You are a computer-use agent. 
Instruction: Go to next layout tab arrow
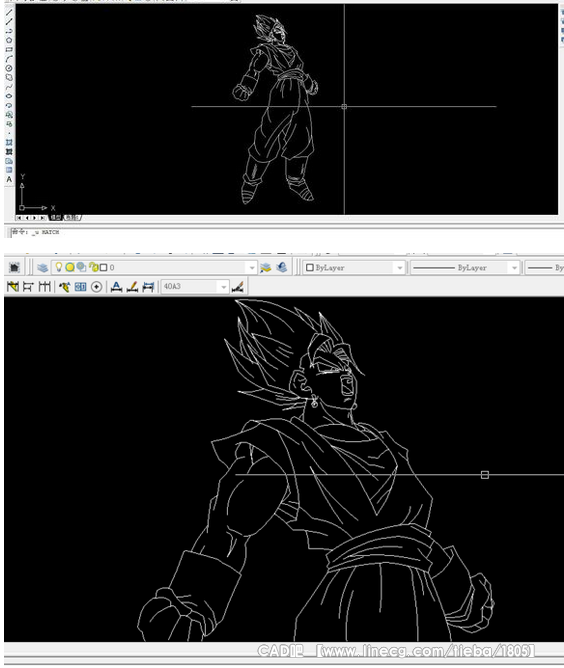35,218
